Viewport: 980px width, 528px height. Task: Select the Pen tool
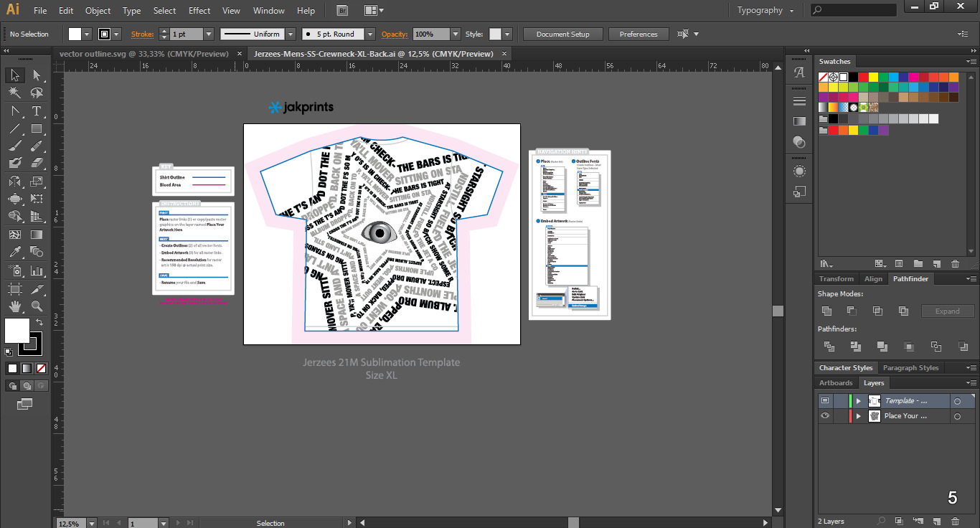click(14, 110)
